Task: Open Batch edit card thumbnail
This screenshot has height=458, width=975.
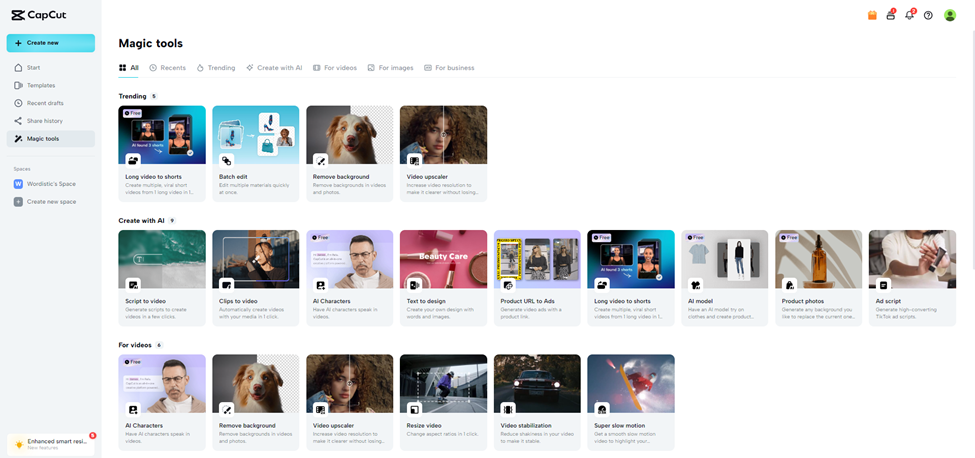Action: pyautogui.click(x=256, y=135)
